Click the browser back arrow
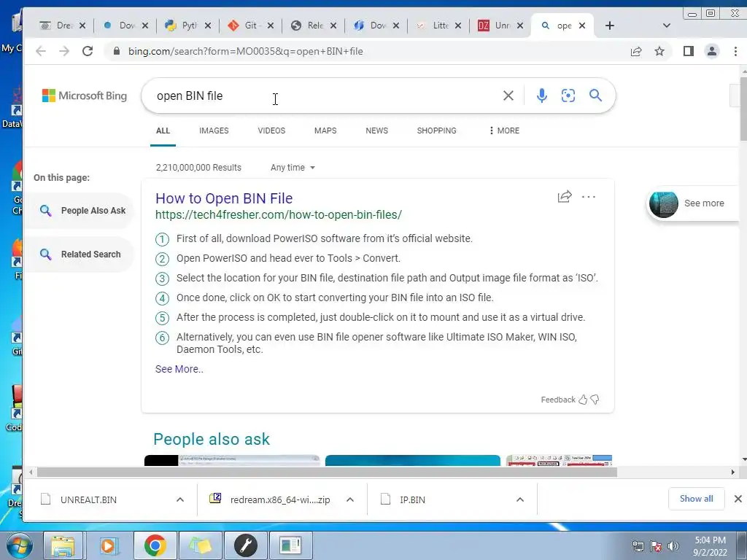The height and width of the screenshot is (560, 747). tap(41, 51)
